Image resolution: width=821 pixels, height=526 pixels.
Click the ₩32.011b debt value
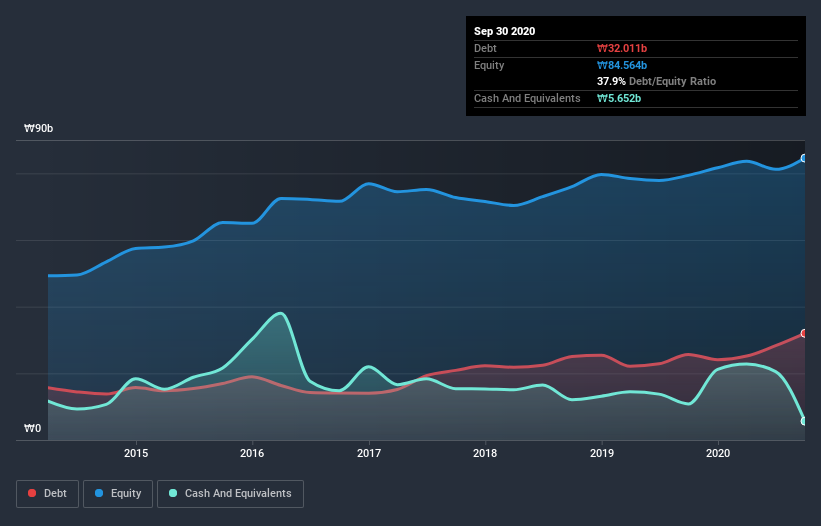[x=622, y=48]
